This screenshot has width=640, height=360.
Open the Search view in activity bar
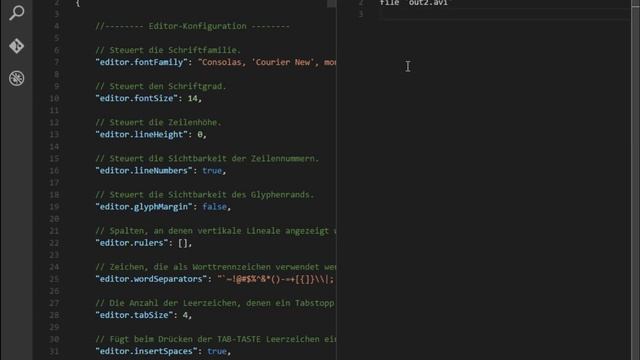(16, 13)
